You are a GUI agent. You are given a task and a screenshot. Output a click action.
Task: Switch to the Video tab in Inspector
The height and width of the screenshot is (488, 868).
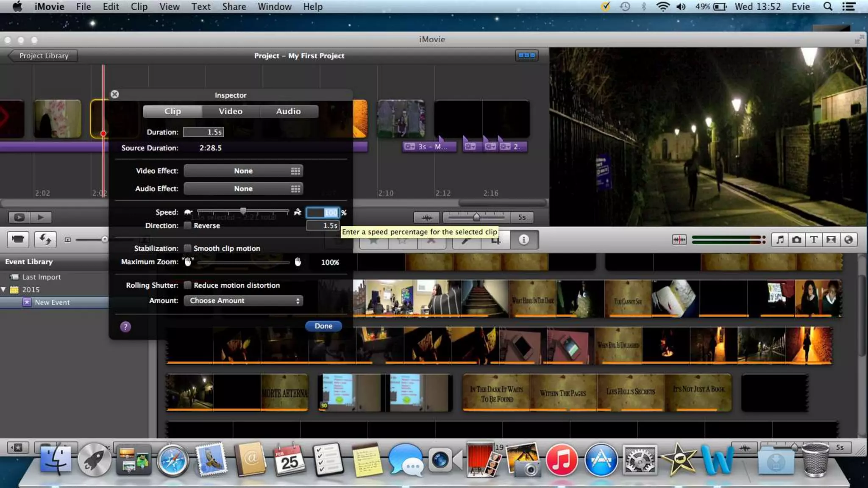(231, 111)
